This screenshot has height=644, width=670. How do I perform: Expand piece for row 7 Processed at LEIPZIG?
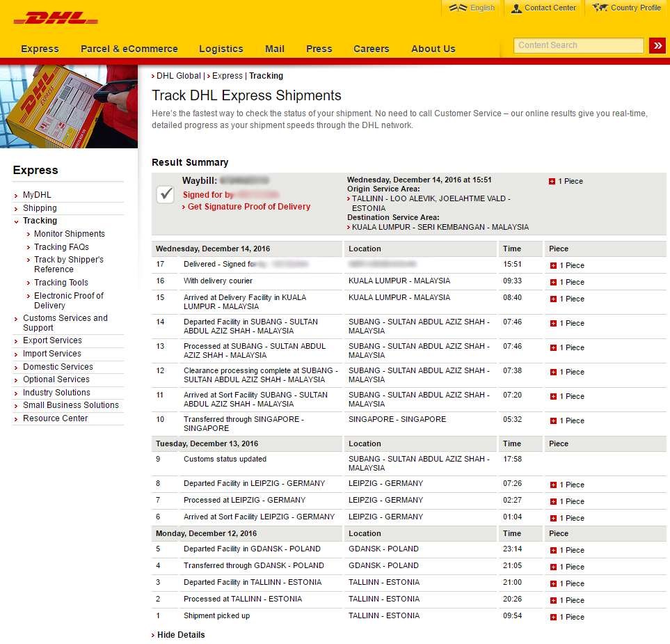click(x=553, y=501)
